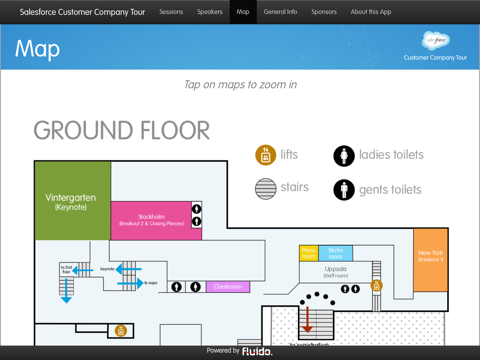
Task: Tap the Vintergarten Keynote room
Action: 73,201
